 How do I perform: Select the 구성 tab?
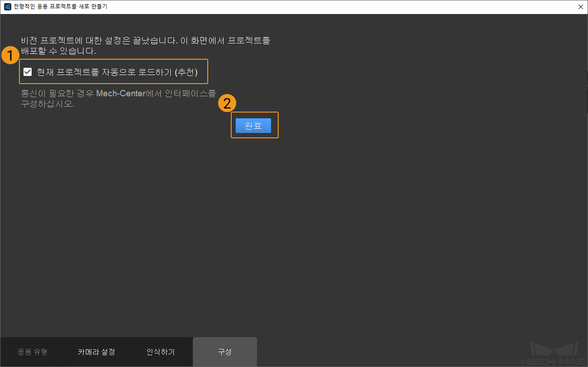(225, 352)
